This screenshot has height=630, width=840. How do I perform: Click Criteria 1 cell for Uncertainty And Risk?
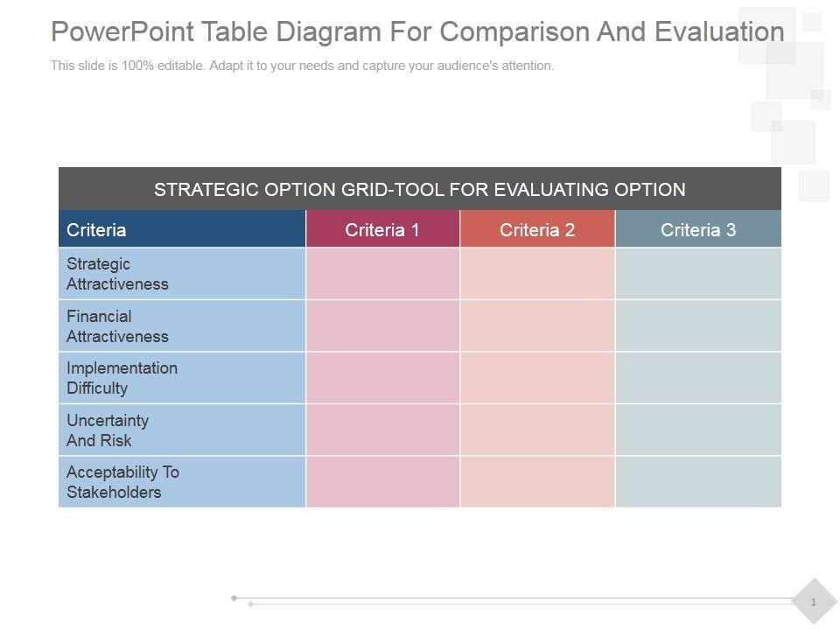pyautogui.click(x=382, y=430)
